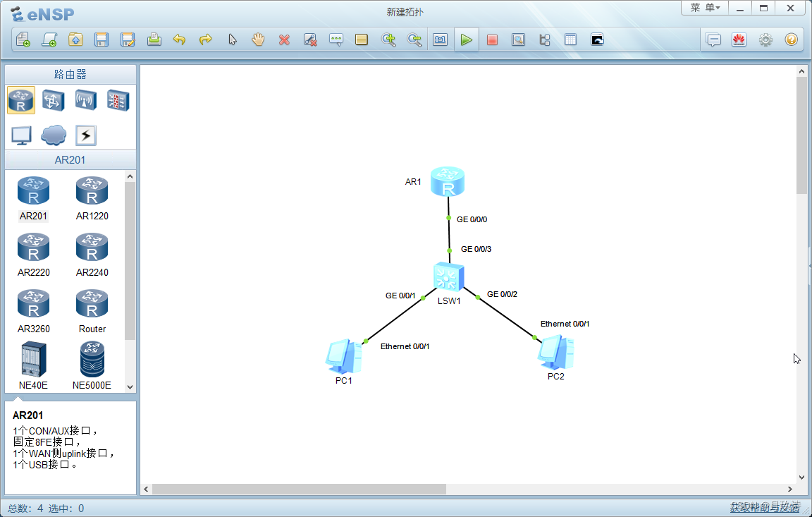Pick the AR1220 router model
The image size is (812, 517).
92,199
